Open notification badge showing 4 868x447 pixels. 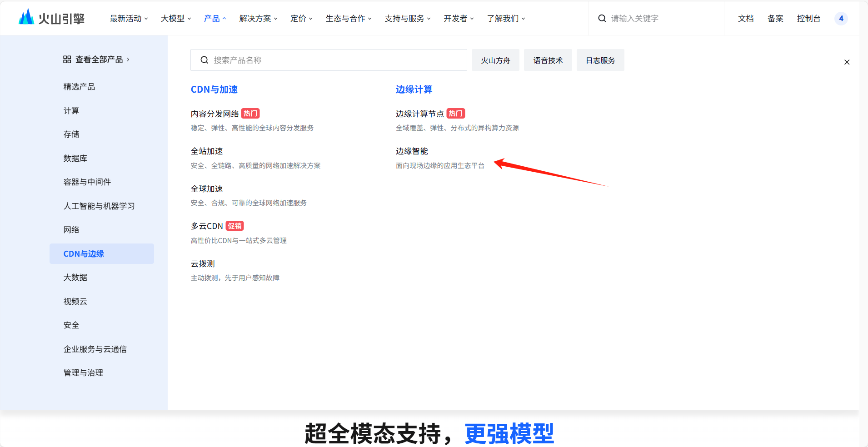tap(841, 18)
